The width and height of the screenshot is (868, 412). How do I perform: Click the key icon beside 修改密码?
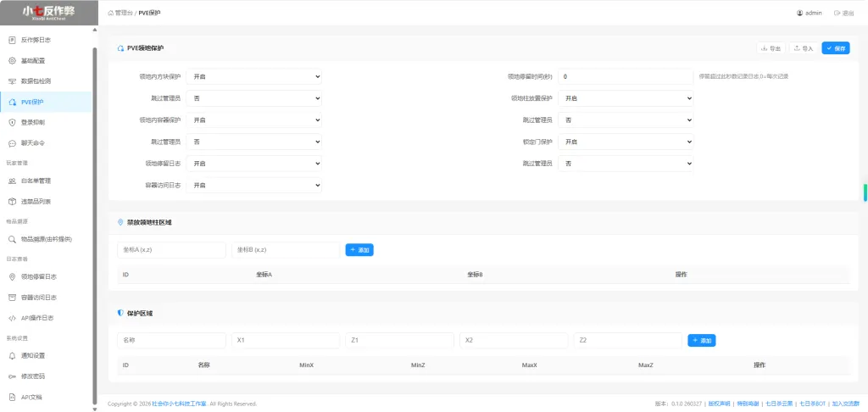point(12,376)
